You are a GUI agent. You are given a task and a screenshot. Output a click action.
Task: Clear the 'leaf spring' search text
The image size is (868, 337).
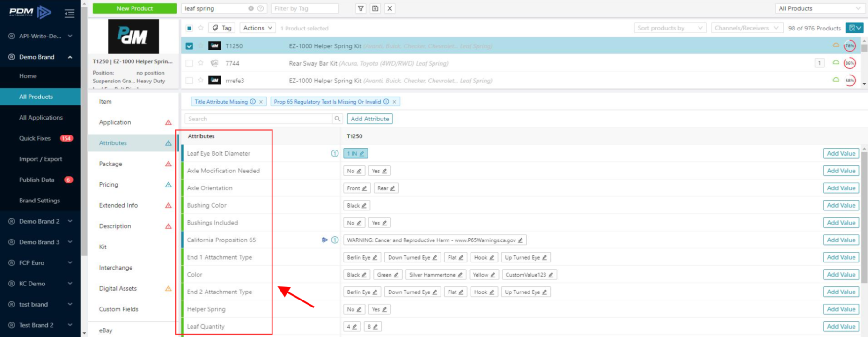[251, 8]
